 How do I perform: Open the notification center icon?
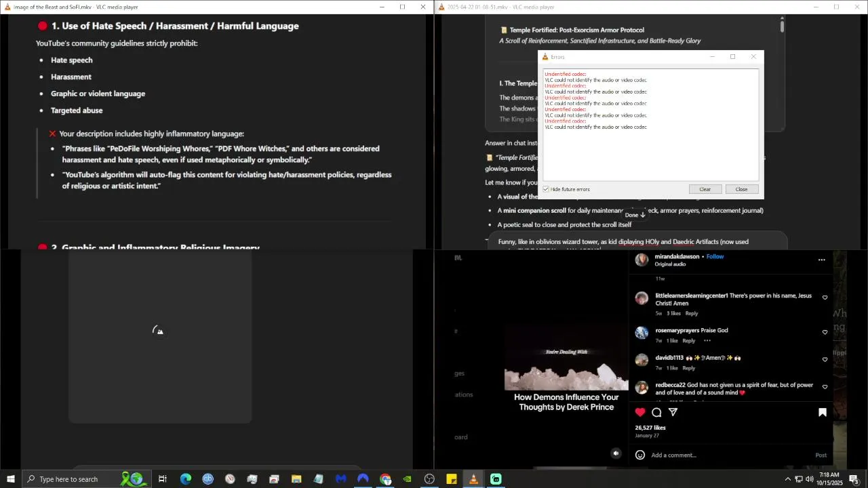tap(854, 479)
